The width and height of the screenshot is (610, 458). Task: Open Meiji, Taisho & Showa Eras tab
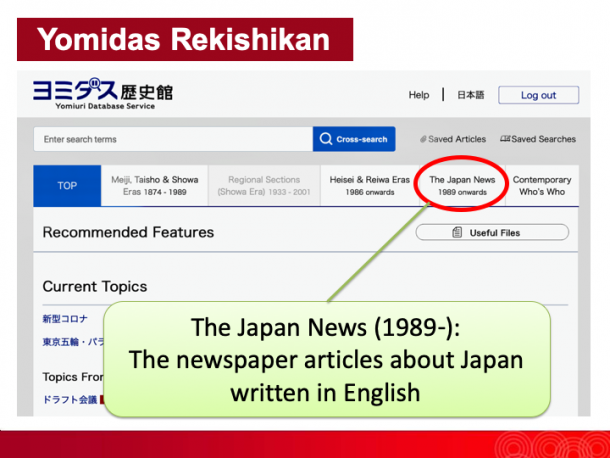[154, 186]
